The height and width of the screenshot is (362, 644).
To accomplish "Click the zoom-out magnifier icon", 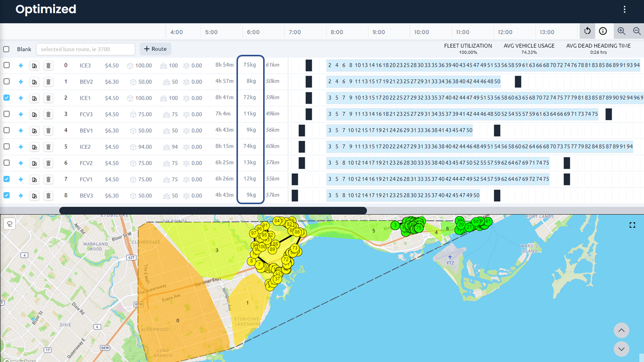I will coord(637,31).
